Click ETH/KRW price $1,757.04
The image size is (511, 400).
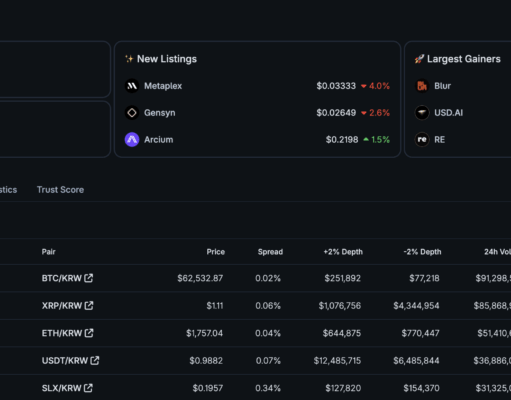click(204, 333)
